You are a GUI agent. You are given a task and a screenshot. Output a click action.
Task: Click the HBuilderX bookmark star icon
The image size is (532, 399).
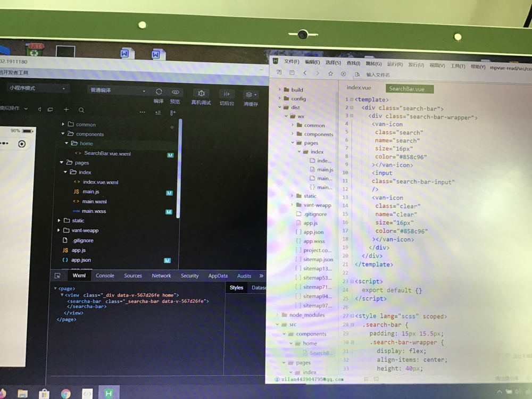pos(330,73)
